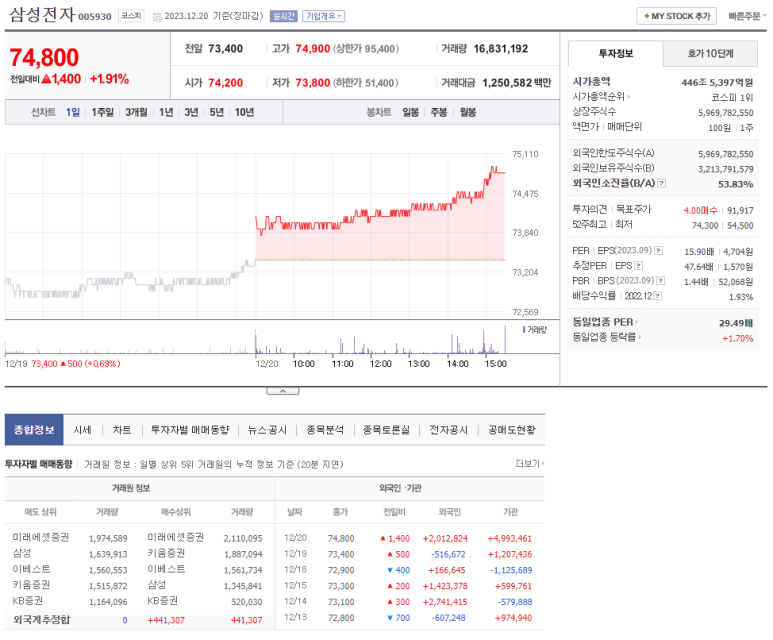Open the 뉴스·공시 tab
The image size is (773, 640).
click(x=267, y=430)
